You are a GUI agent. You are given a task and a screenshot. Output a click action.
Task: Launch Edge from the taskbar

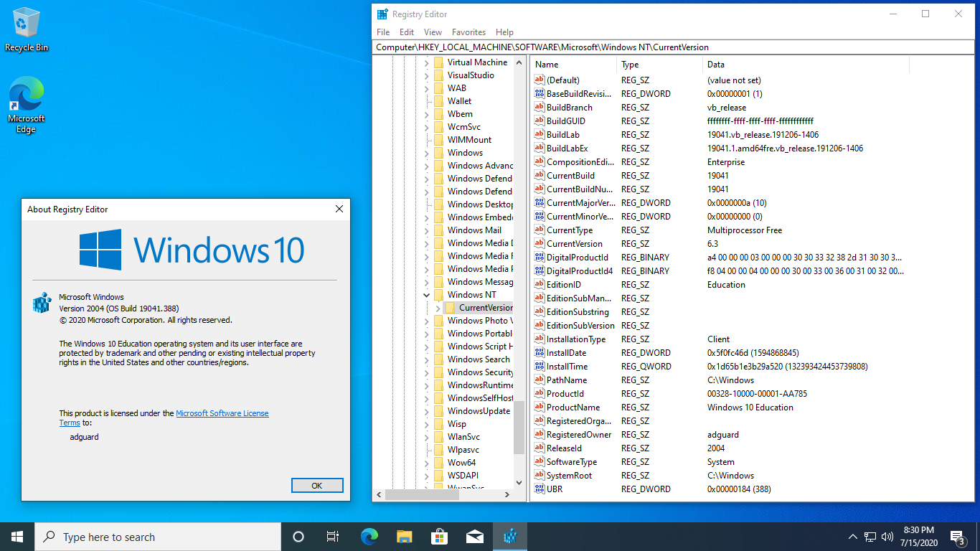click(369, 537)
